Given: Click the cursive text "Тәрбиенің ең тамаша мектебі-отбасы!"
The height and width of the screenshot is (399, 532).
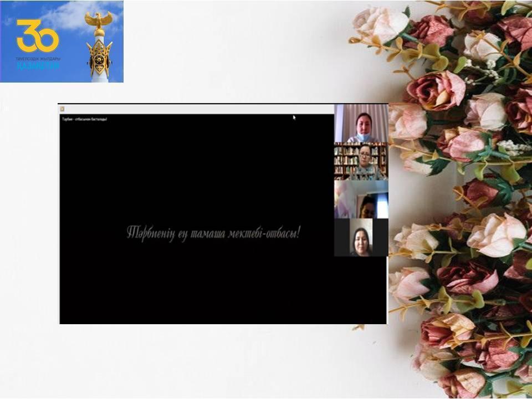Looking at the screenshot, I should pos(213,232).
